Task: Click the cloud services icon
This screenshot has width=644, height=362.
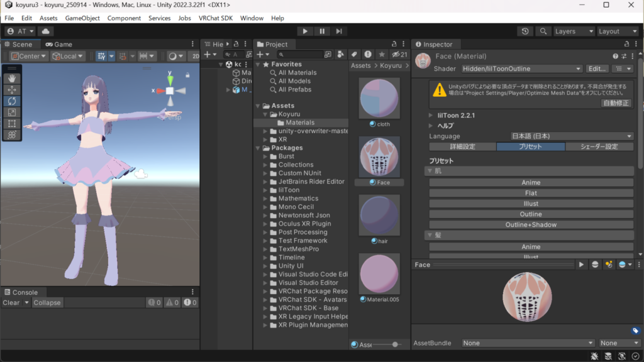Action: click(x=46, y=31)
